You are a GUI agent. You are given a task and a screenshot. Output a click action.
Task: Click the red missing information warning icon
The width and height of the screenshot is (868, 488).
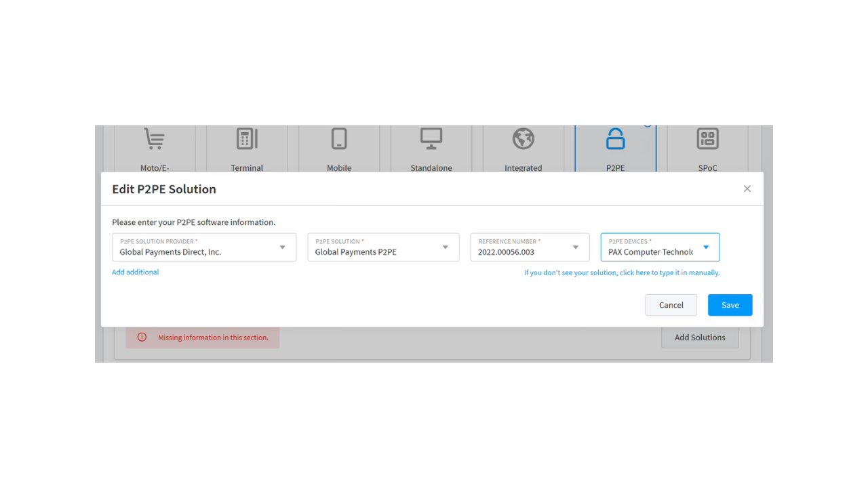[142, 338]
